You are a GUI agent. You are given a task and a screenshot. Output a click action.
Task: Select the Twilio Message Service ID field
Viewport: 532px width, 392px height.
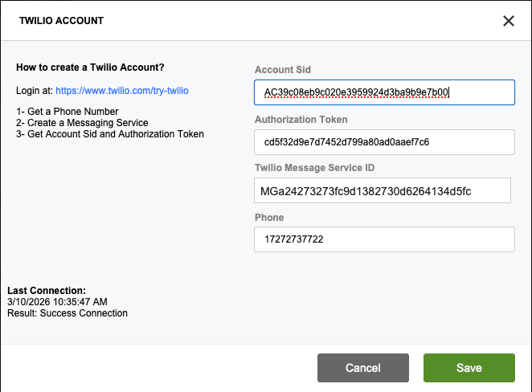click(383, 190)
